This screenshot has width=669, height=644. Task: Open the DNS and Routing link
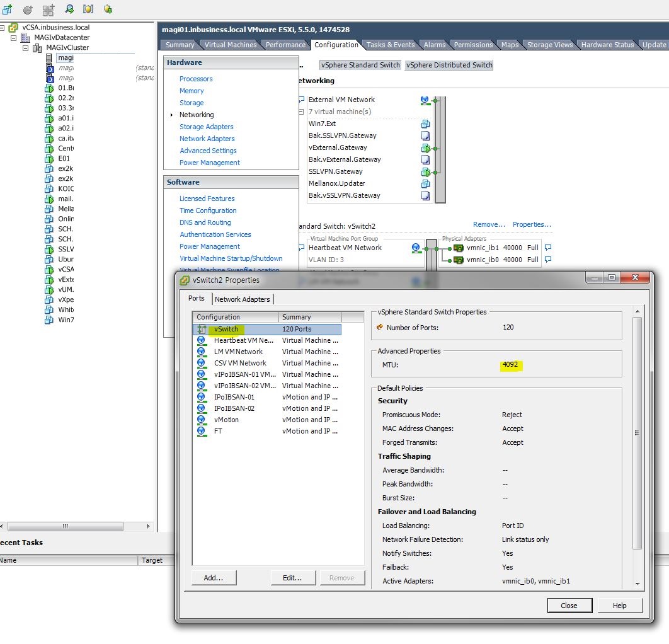205,222
